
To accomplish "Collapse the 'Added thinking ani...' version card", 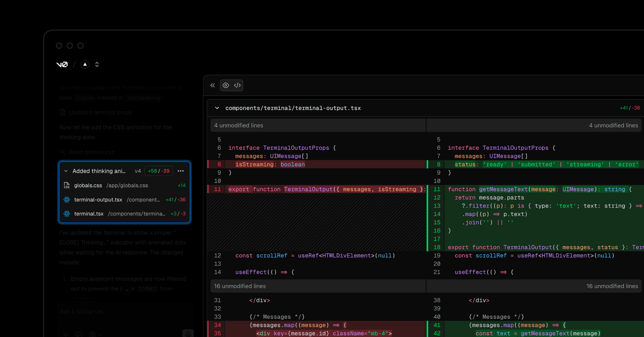I will coord(66,171).
